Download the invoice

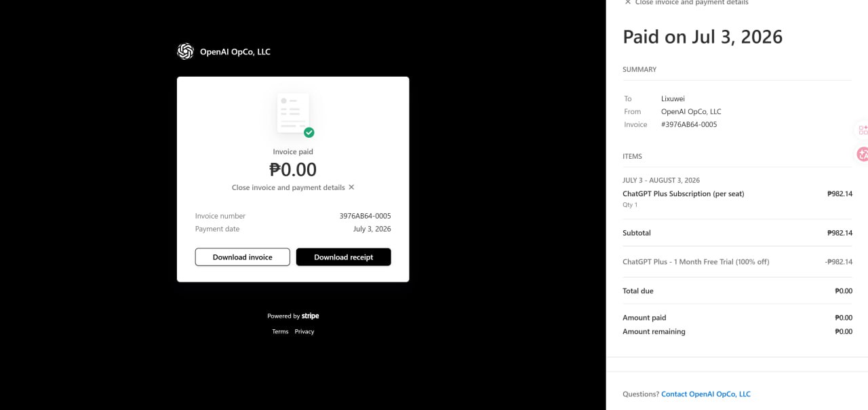[x=243, y=257]
